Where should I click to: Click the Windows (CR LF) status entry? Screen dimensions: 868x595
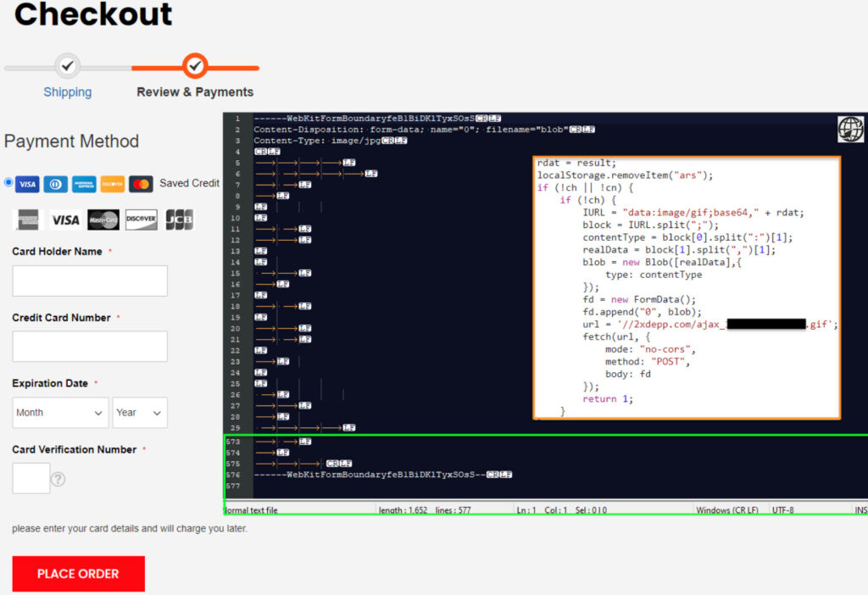pos(726,509)
